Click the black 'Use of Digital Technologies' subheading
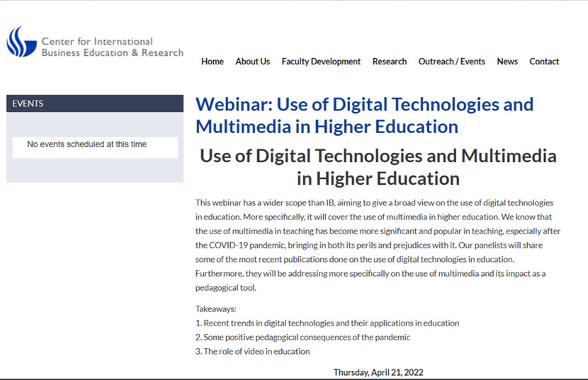 pos(378,167)
